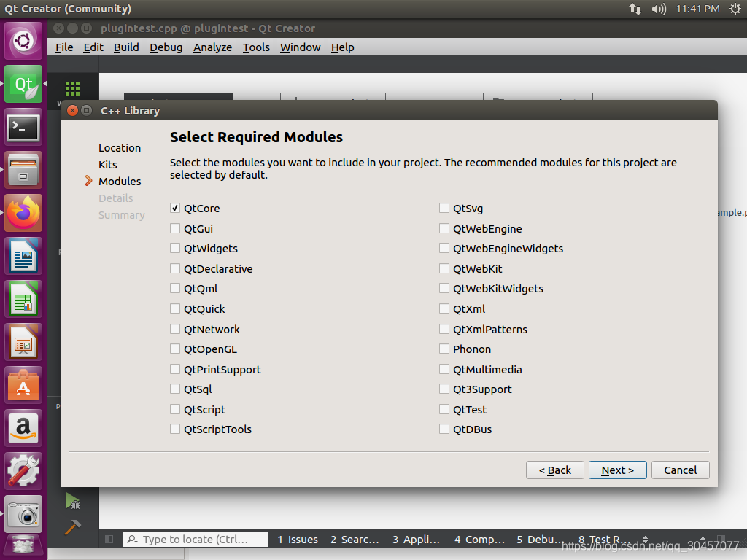
Task: Open the Analyze menu
Action: coord(212,47)
